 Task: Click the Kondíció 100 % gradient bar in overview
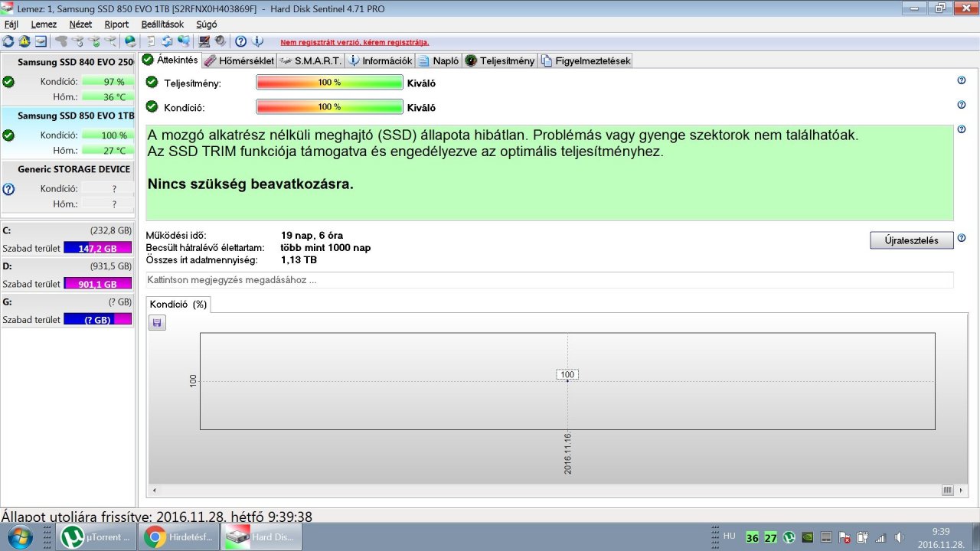tap(329, 107)
